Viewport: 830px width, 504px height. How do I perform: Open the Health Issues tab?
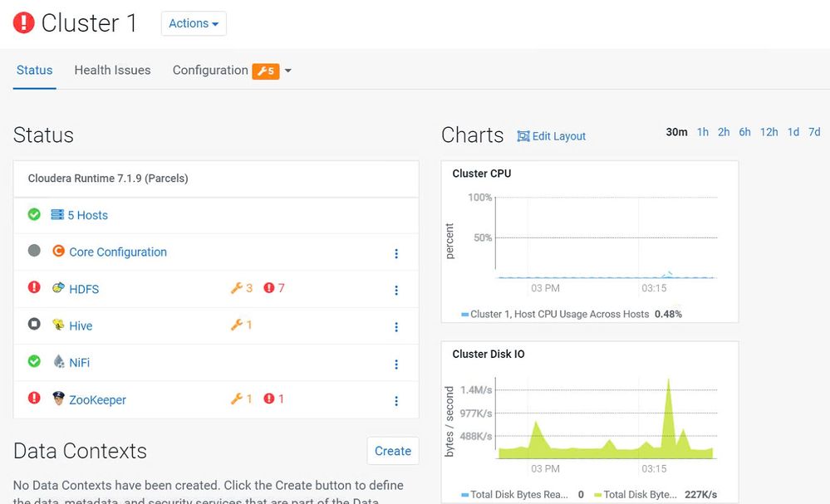[x=112, y=70]
